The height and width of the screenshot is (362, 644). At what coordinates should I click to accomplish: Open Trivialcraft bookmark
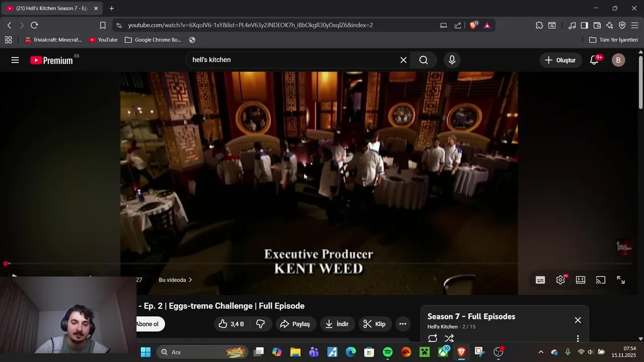pyautogui.click(x=53, y=40)
